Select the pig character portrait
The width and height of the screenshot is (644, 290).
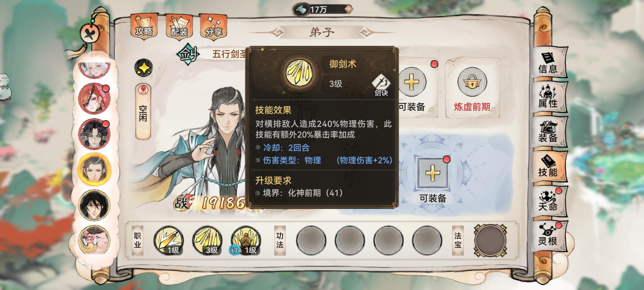coord(94,241)
